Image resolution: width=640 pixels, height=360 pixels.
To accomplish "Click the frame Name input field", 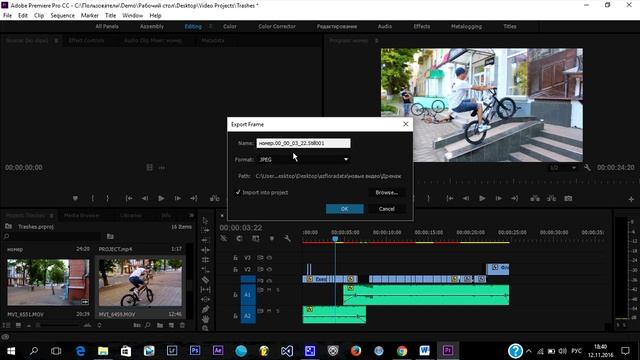I will coord(303,143).
